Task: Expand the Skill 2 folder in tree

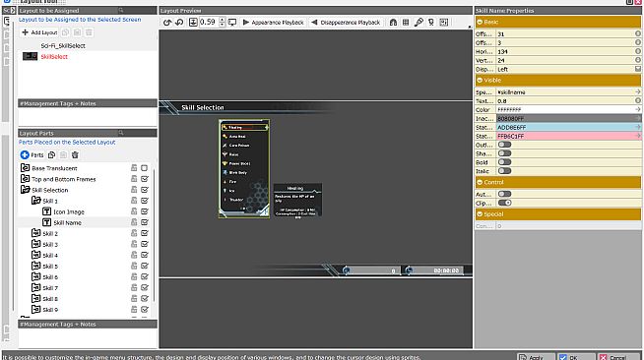Action: click(x=36, y=233)
